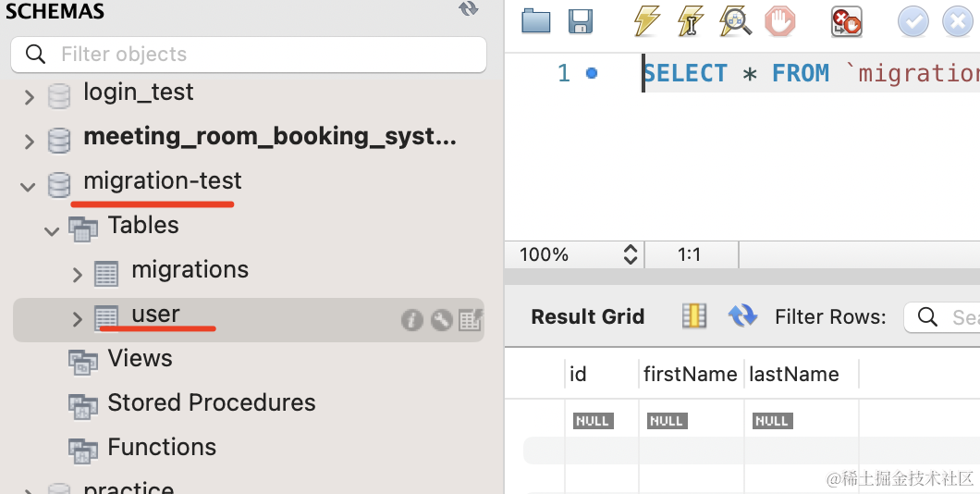Refresh the schemas list
Screen dimensions: 980x494
tap(469, 9)
